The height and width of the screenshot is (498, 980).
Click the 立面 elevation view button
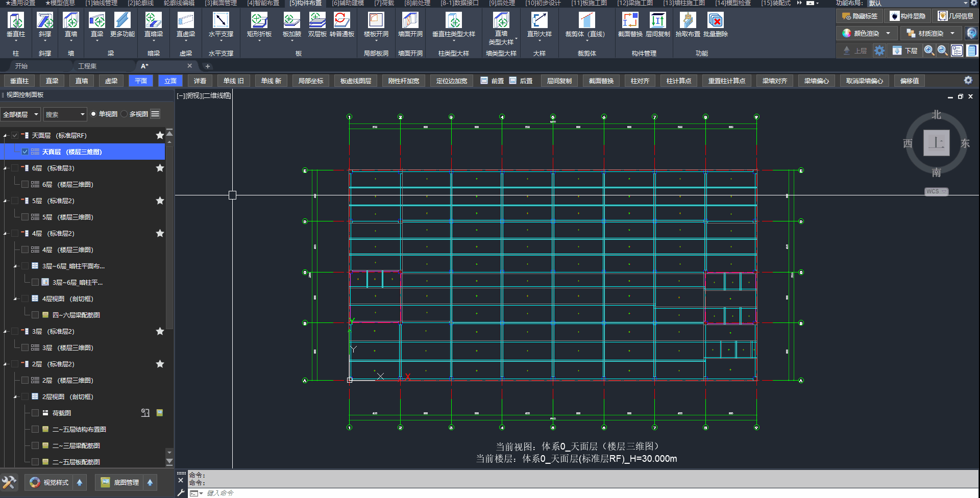170,81
